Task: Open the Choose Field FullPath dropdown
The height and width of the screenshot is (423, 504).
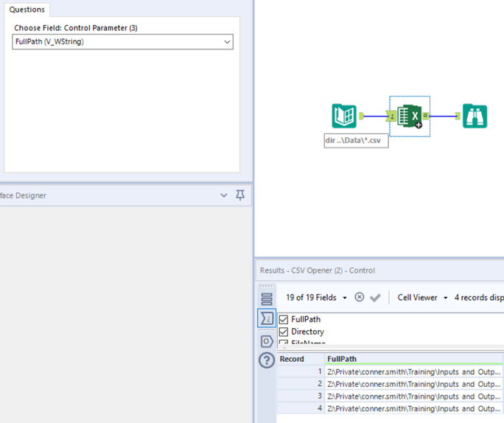Action: pos(122,42)
